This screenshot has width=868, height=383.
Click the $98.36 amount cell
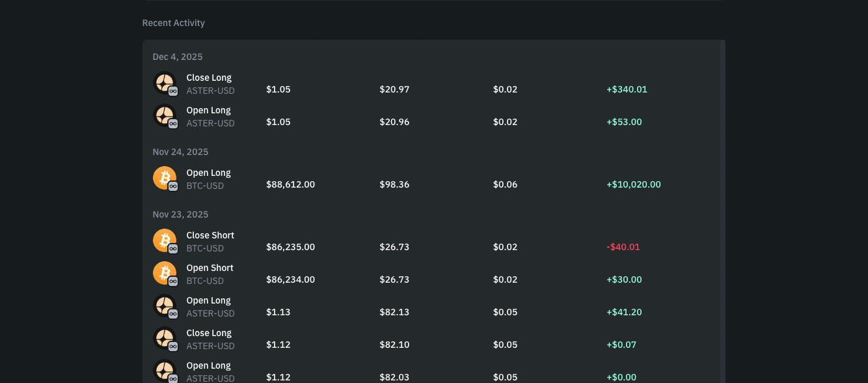point(394,184)
